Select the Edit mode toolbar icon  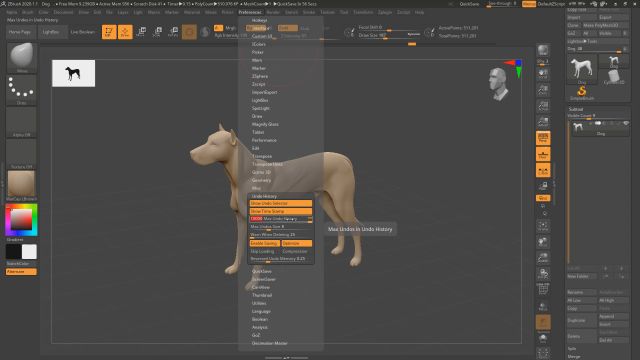coord(109,32)
